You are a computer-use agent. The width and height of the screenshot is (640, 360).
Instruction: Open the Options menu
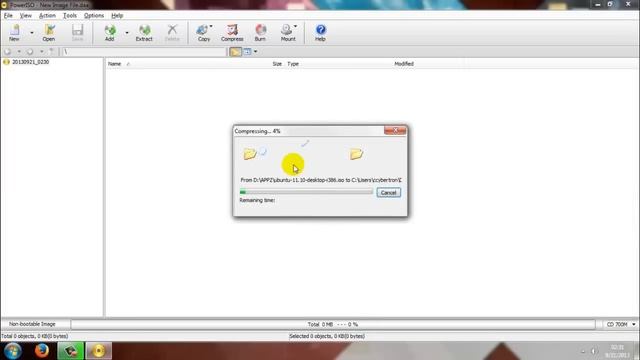click(94, 16)
